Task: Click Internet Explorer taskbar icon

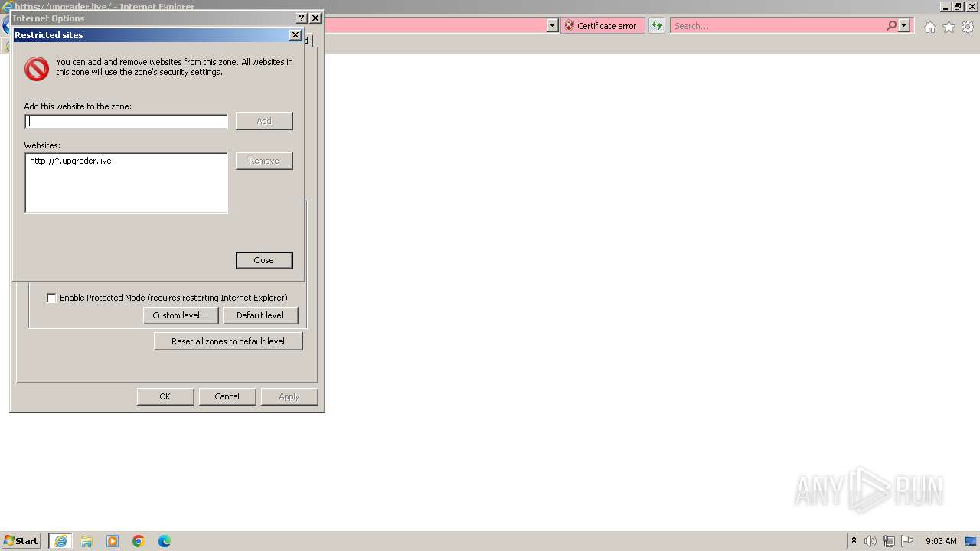Action: 60,541
